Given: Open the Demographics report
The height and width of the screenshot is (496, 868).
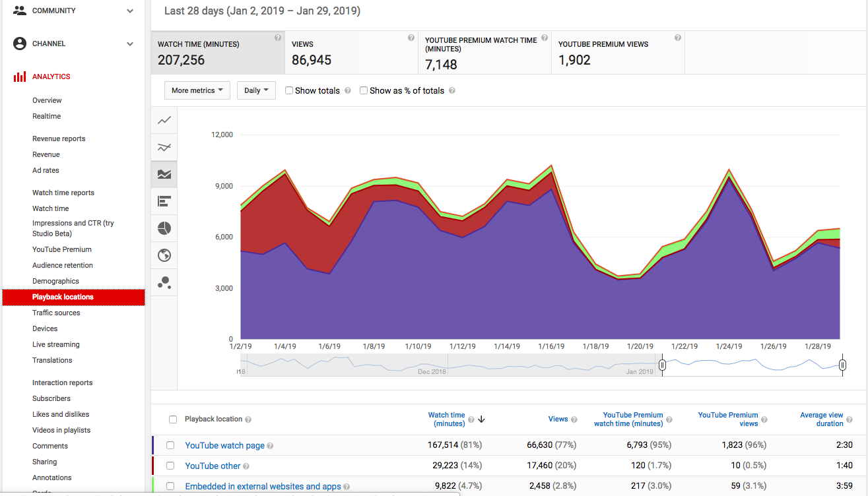Looking at the screenshot, I should click(55, 281).
